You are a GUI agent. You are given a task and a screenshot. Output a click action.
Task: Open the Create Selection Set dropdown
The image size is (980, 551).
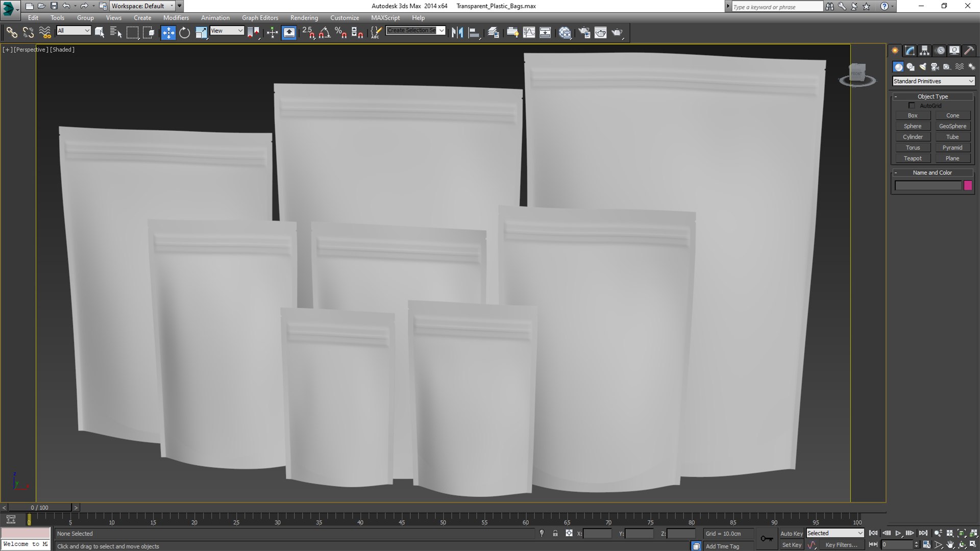click(415, 31)
